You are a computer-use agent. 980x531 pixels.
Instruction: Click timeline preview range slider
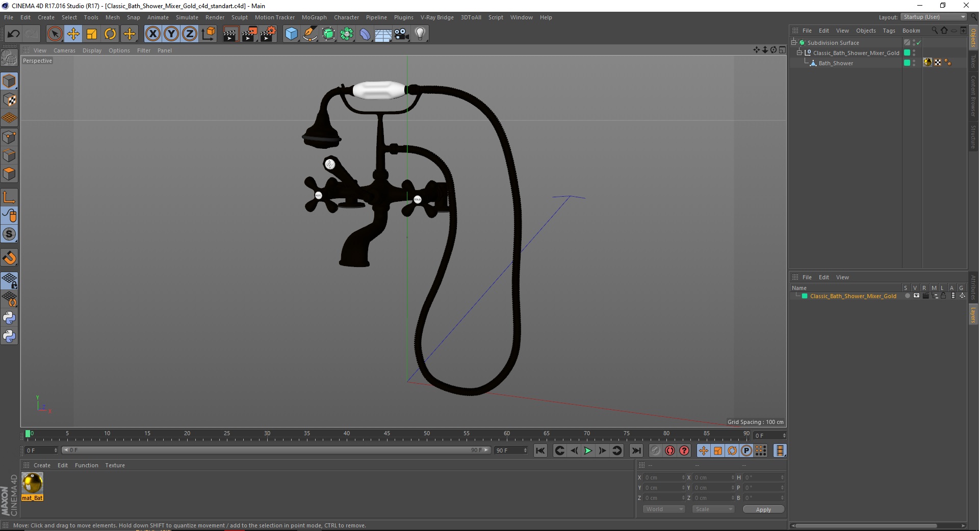(276, 450)
